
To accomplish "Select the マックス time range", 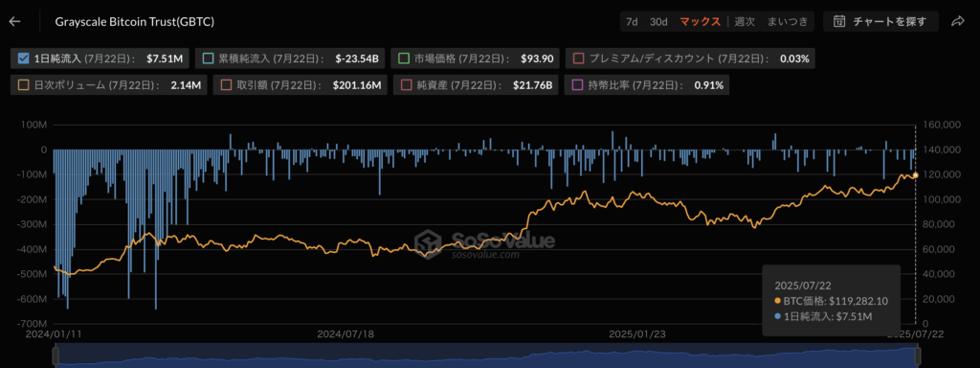I will [700, 21].
